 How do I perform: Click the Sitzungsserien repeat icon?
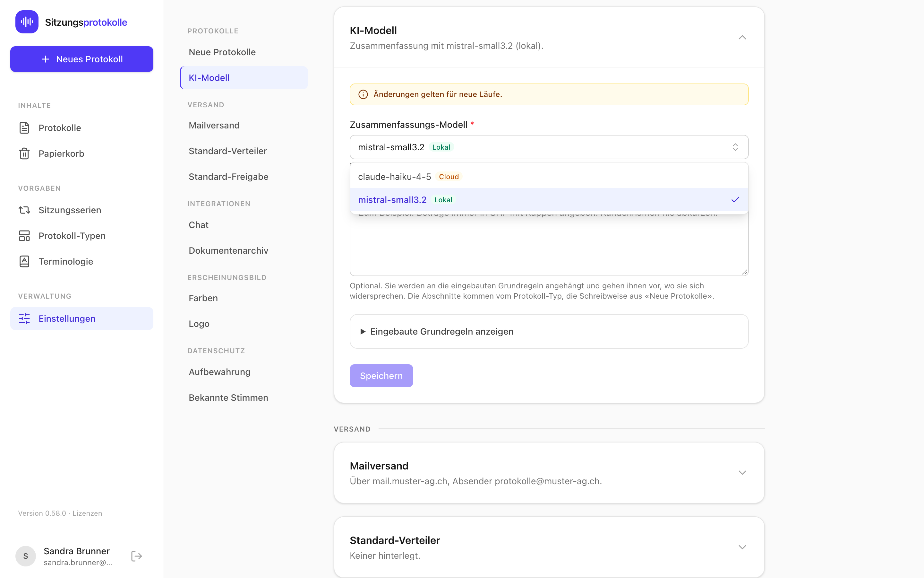tap(24, 210)
